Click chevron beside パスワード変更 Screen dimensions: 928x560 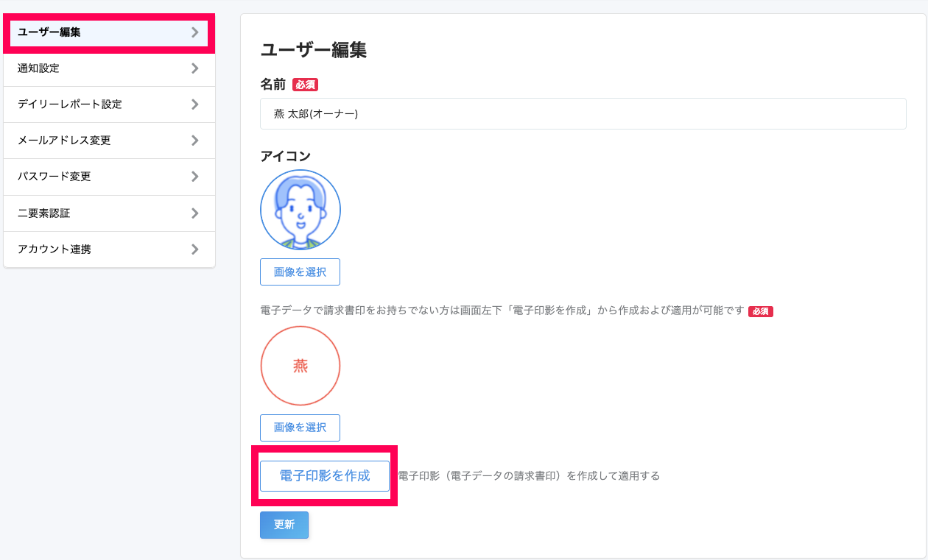click(x=194, y=177)
